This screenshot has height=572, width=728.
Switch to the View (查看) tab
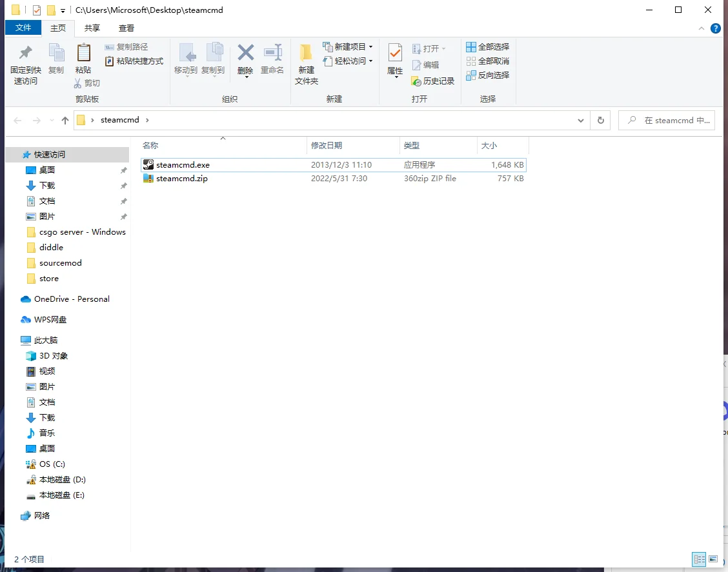pos(126,28)
